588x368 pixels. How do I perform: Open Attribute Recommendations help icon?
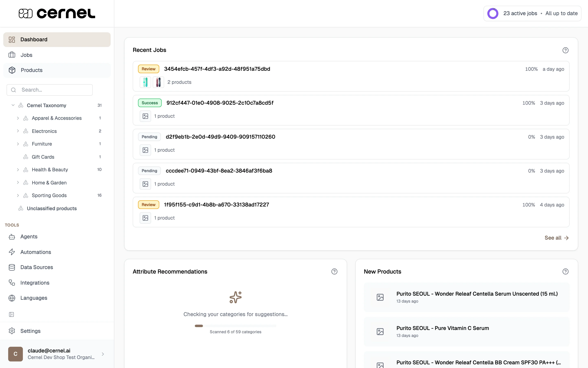point(334,272)
